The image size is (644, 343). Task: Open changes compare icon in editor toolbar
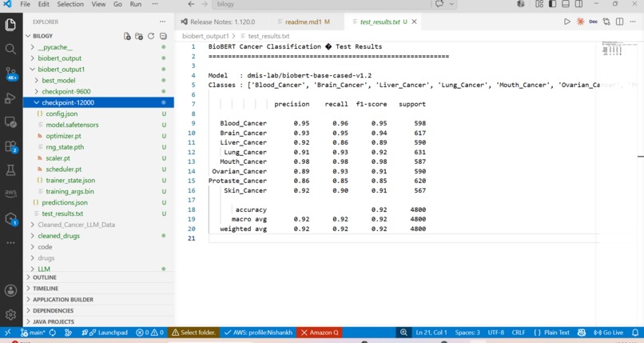pos(606,22)
